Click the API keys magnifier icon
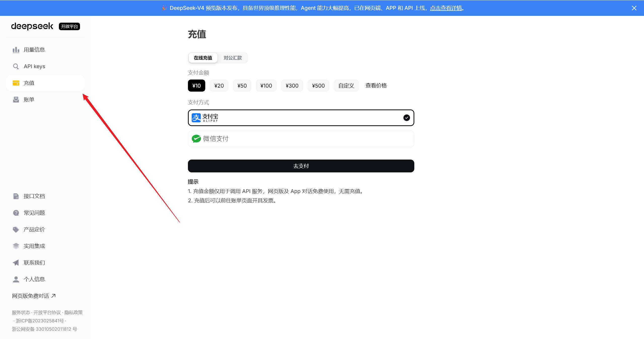 click(16, 66)
